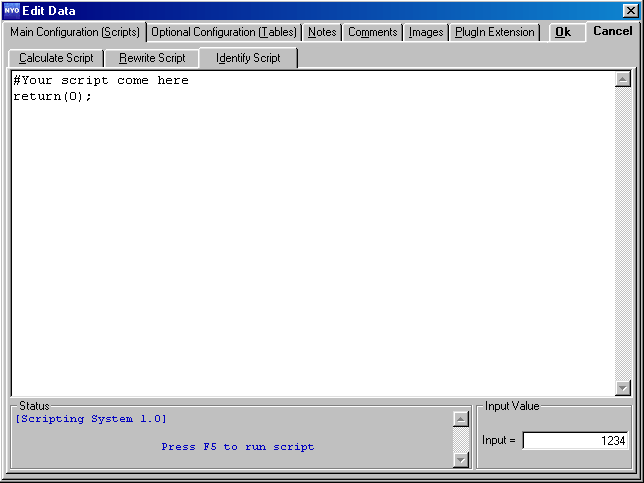Switch to Main Configuration (Scripts) tab
The width and height of the screenshot is (644, 483).
(75, 32)
